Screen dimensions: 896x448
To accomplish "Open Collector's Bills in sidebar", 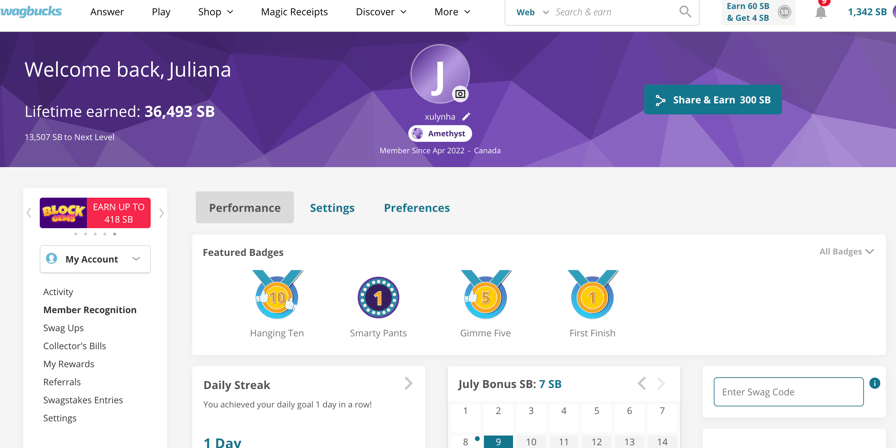I will click(74, 346).
